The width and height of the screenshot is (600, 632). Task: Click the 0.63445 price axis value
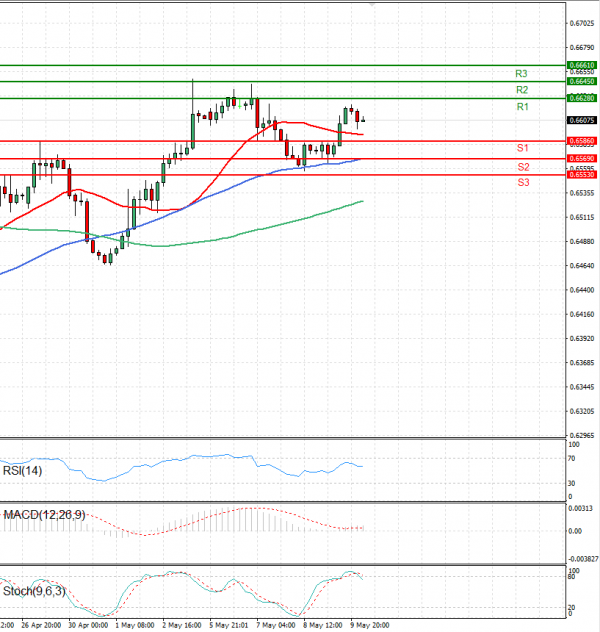[582, 387]
